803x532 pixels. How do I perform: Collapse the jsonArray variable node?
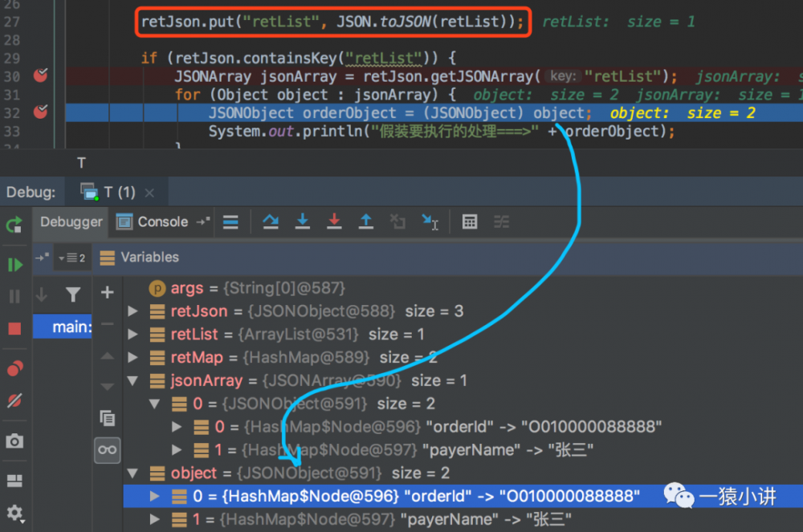[x=132, y=380]
